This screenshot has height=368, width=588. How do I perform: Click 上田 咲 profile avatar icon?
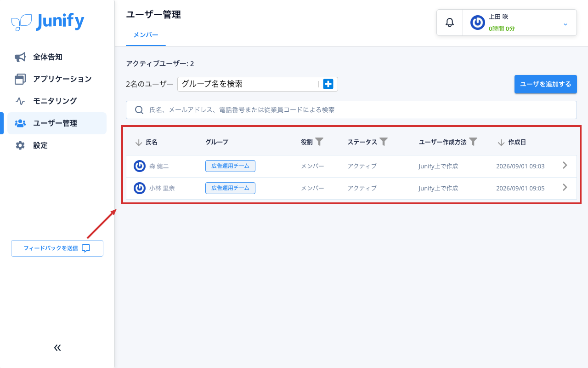coord(477,23)
